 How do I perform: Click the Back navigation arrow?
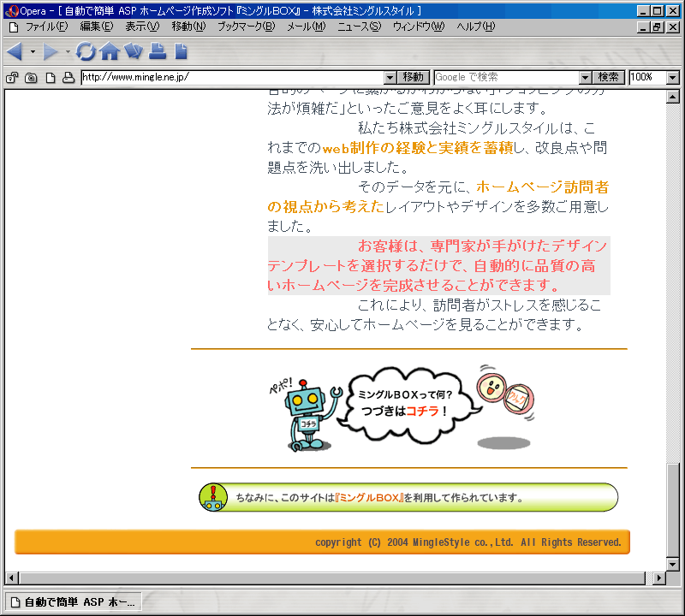15,51
